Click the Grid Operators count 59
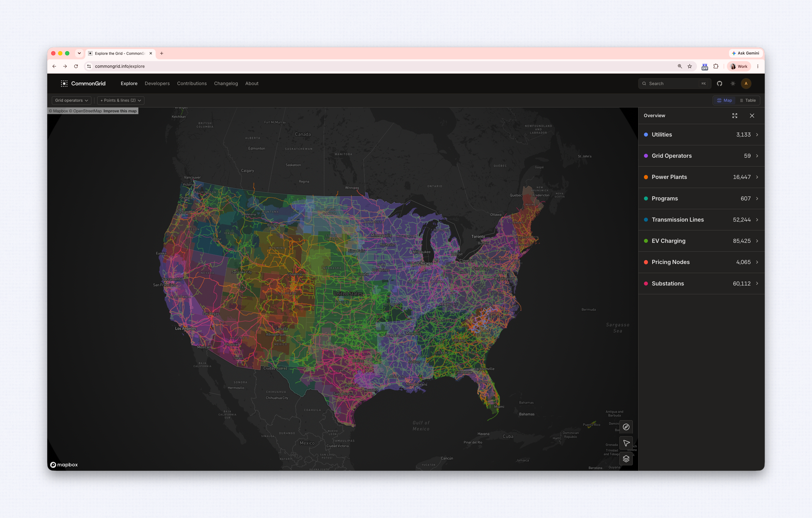Screen dimensions: 812x518 pyautogui.click(x=747, y=156)
